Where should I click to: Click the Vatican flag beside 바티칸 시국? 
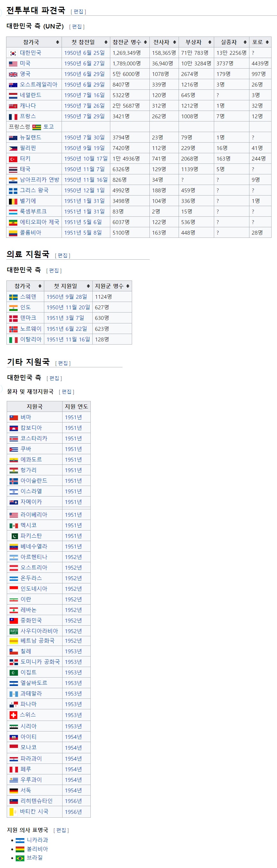13,812
